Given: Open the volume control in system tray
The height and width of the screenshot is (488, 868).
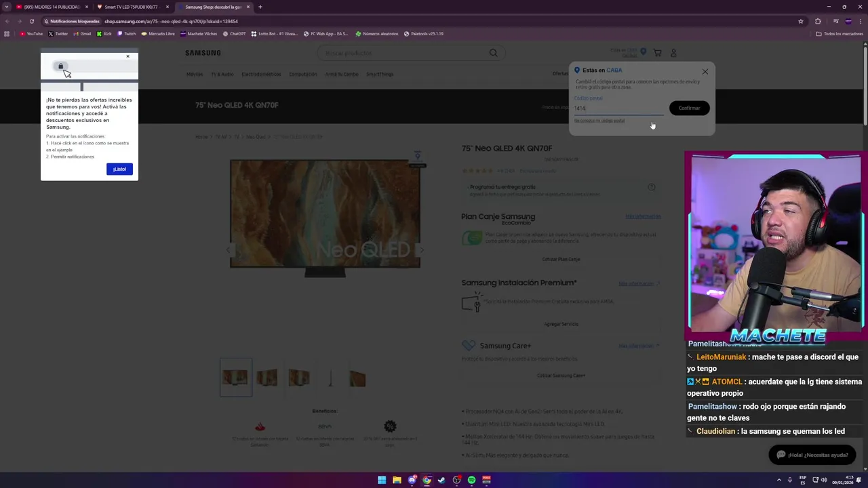Looking at the screenshot, I should click(x=824, y=480).
